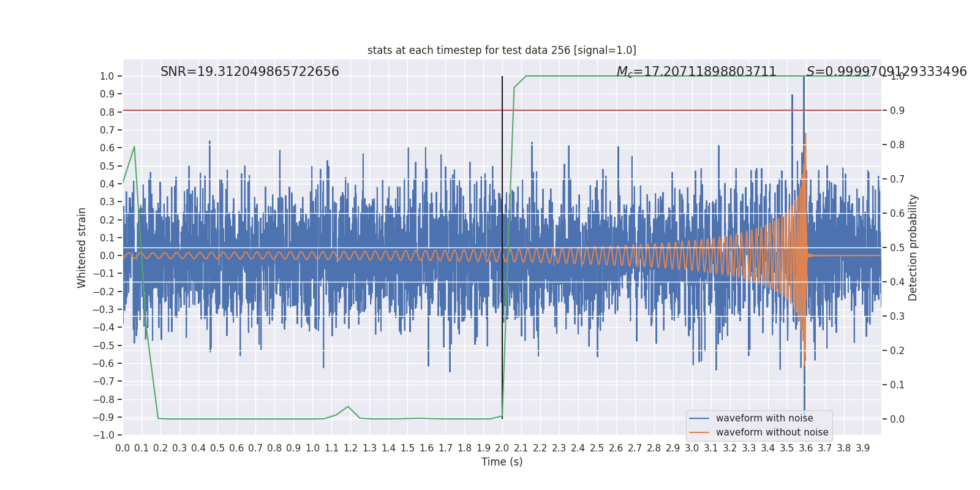Select the 1.0 tick on left strain axis
This screenshot has width=980, height=490.
point(107,77)
